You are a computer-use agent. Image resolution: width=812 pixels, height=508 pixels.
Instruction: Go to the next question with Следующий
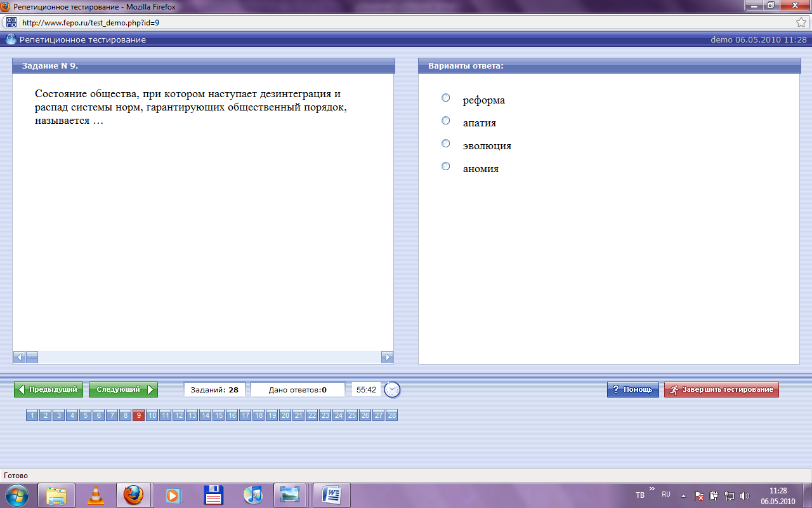[x=124, y=390]
